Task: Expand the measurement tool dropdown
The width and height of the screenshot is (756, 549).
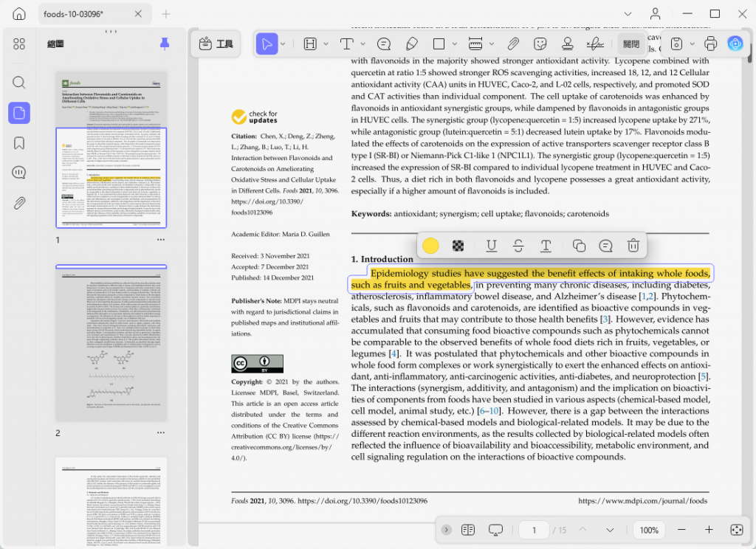Action: [491, 44]
